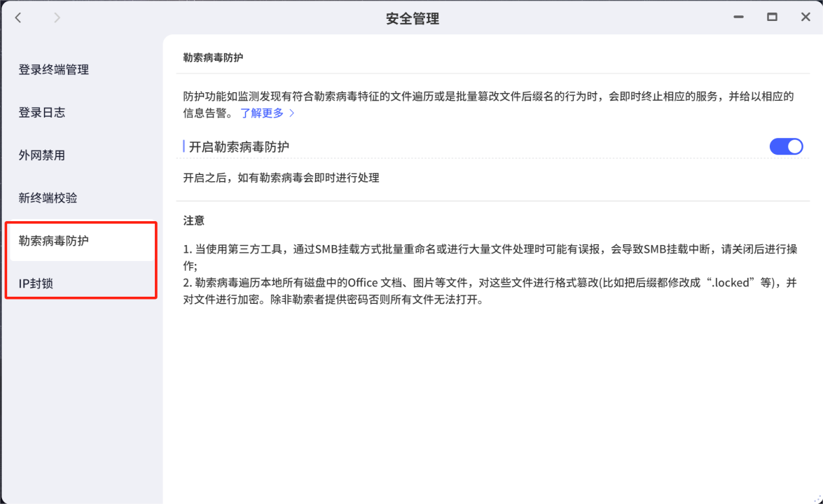The width and height of the screenshot is (823, 504).
Task: Click the chevron after 了解更多
Action: tap(292, 113)
